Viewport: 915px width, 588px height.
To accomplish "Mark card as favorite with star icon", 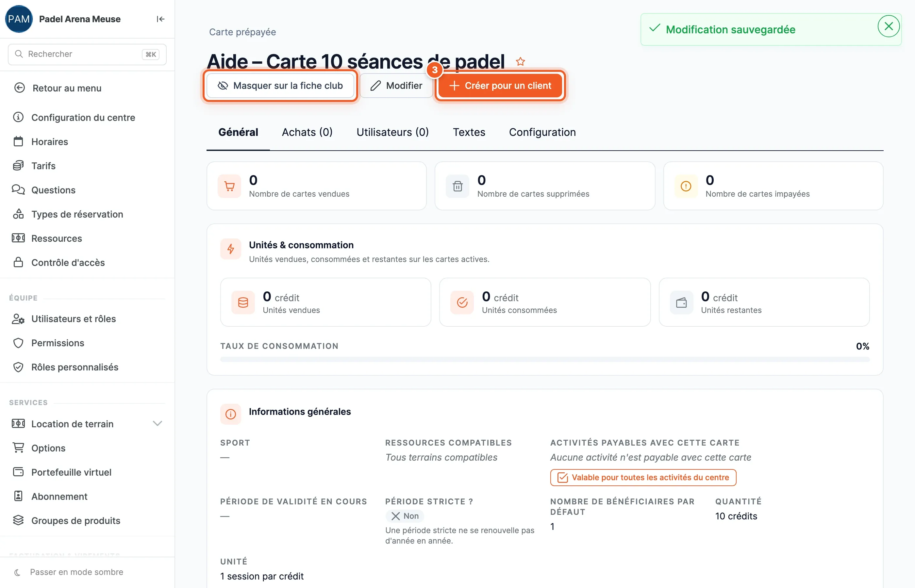I will tap(520, 61).
